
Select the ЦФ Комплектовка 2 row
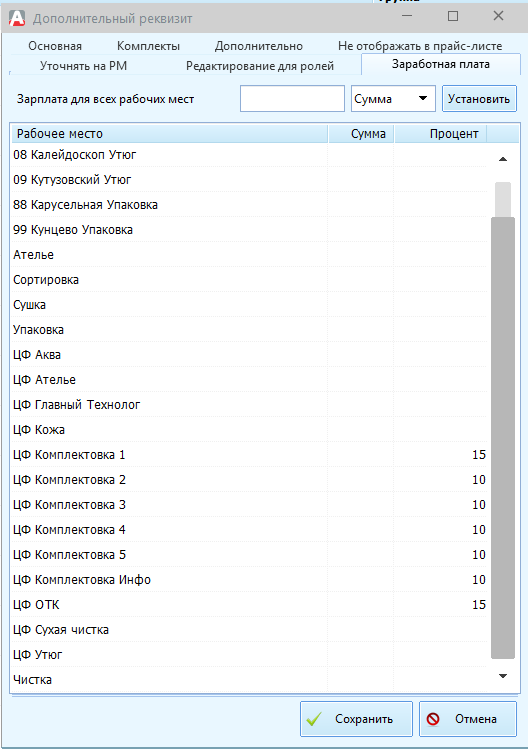[249, 480]
